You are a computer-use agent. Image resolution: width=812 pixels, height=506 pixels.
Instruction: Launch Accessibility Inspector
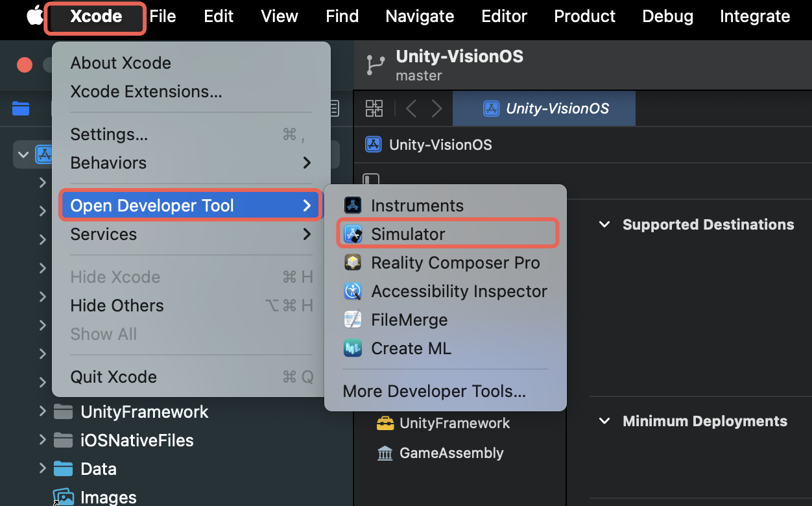pyautogui.click(x=446, y=291)
